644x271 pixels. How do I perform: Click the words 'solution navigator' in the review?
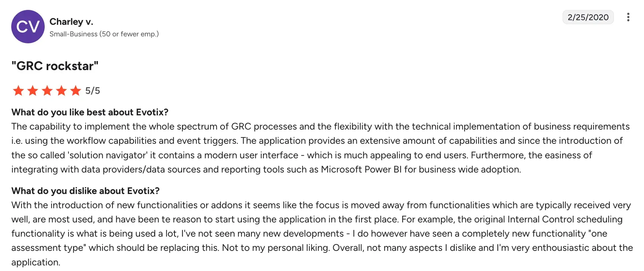click(x=108, y=155)
